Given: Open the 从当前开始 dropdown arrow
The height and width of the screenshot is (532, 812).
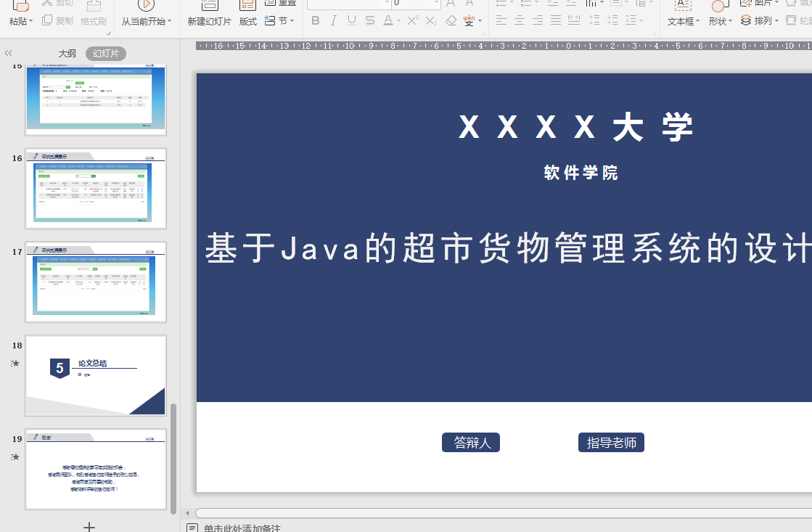Looking at the screenshot, I should pyautogui.click(x=169, y=21).
